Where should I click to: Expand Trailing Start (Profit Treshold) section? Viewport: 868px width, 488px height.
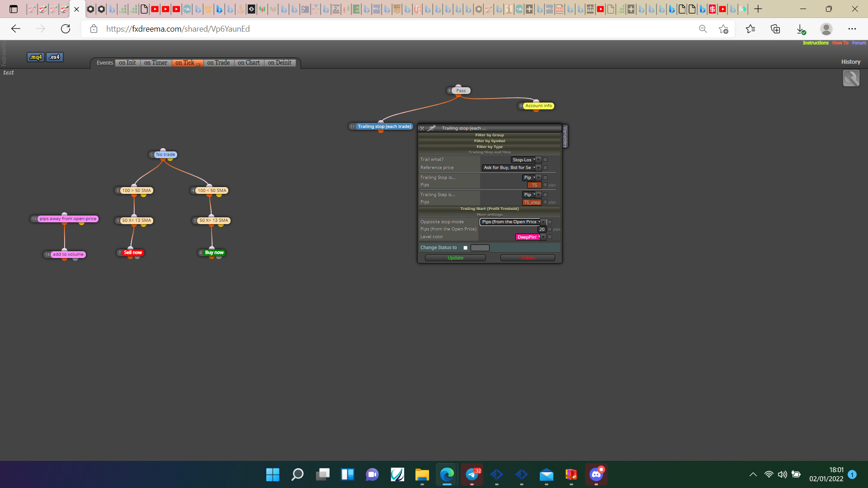(x=490, y=209)
